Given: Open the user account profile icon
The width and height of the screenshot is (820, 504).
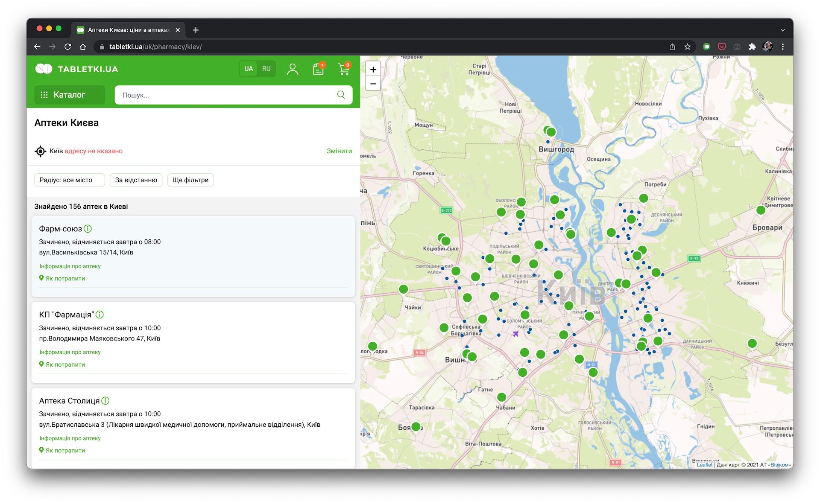Looking at the screenshot, I should tap(293, 69).
